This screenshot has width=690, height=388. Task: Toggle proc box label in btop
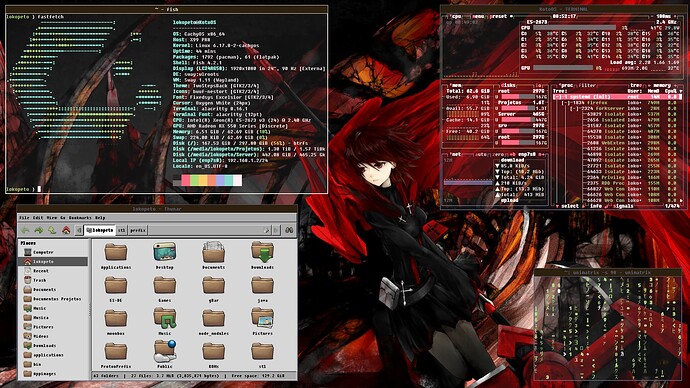(565, 85)
